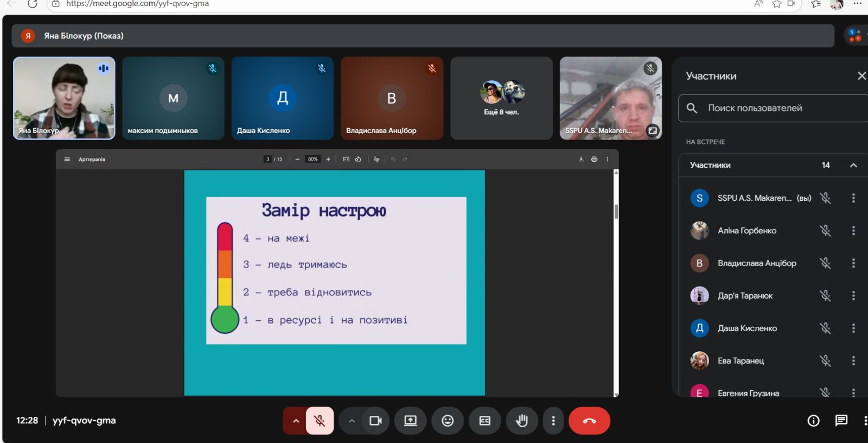The height and width of the screenshot is (443, 868).
Task: Click the presentation vertical scrollbar
Action: coord(616,211)
